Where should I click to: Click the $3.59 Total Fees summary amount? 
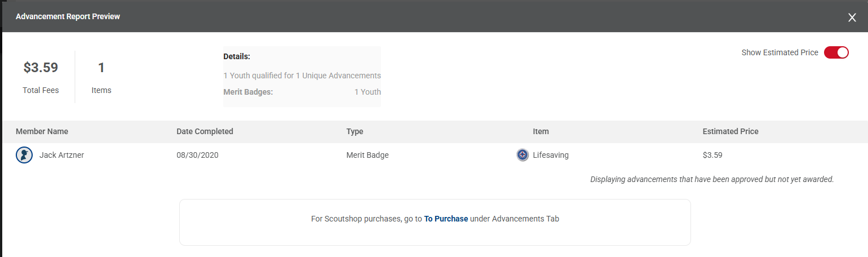coord(41,68)
